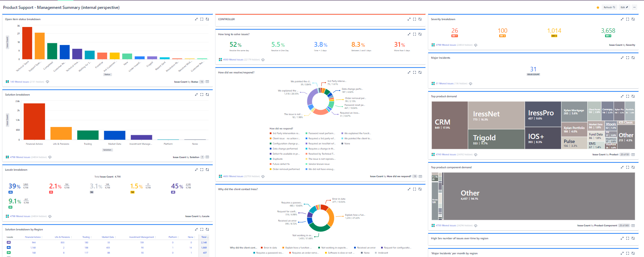Sort the table by Total column
The height and width of the screenshot is (257, 644).
(x=204, y=237)
